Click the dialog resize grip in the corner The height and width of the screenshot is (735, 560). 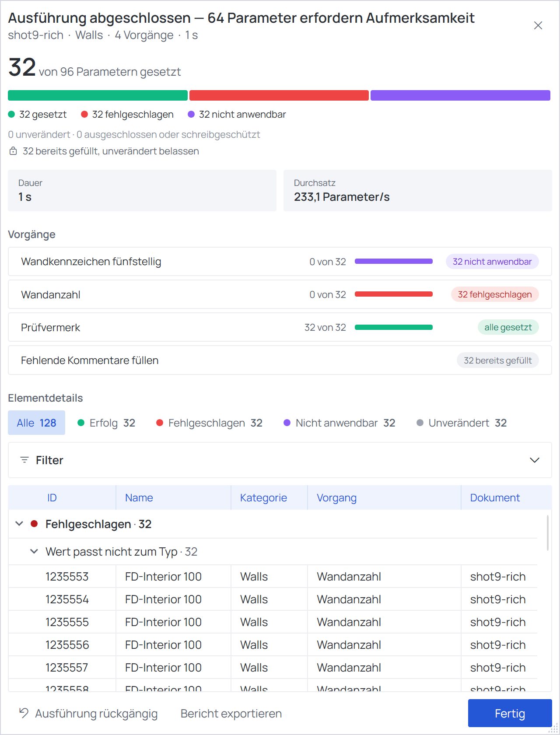click(554, 729)
